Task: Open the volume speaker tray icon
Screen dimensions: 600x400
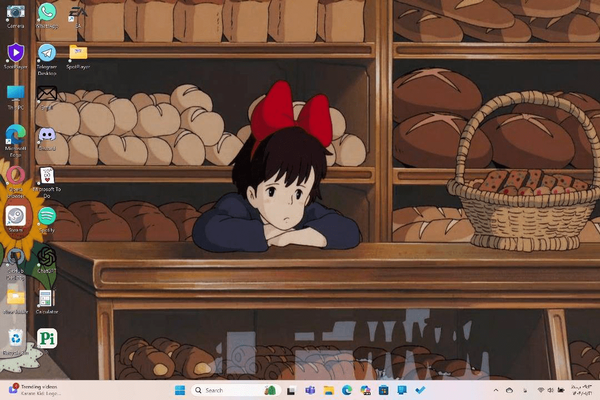Action: click(x=550, y=390)
